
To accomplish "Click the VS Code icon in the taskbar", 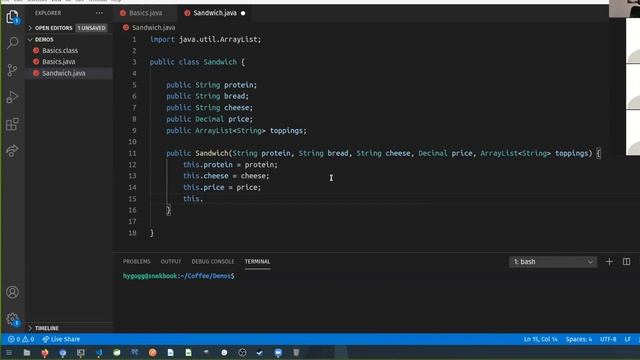I will pyautogui.click(x=99, y=352).
